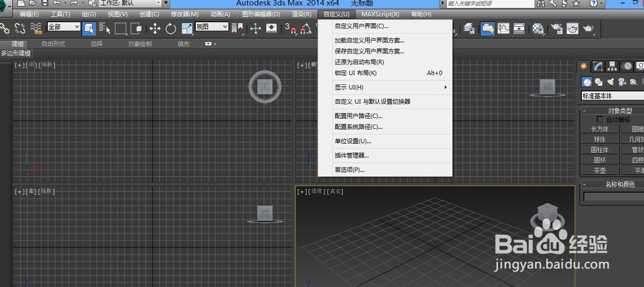Open the MAXScript(X) menu
This screenshot has width=644, height=287.
coord(380,14)
